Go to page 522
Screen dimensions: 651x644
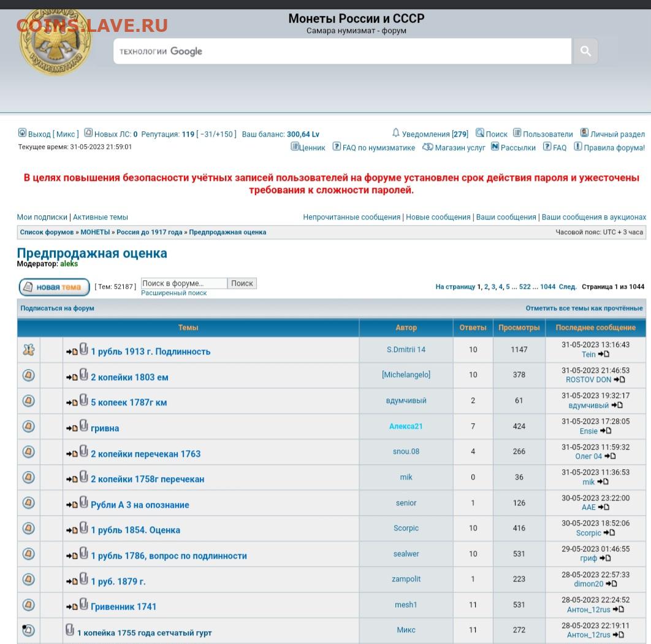click(525, 286)
